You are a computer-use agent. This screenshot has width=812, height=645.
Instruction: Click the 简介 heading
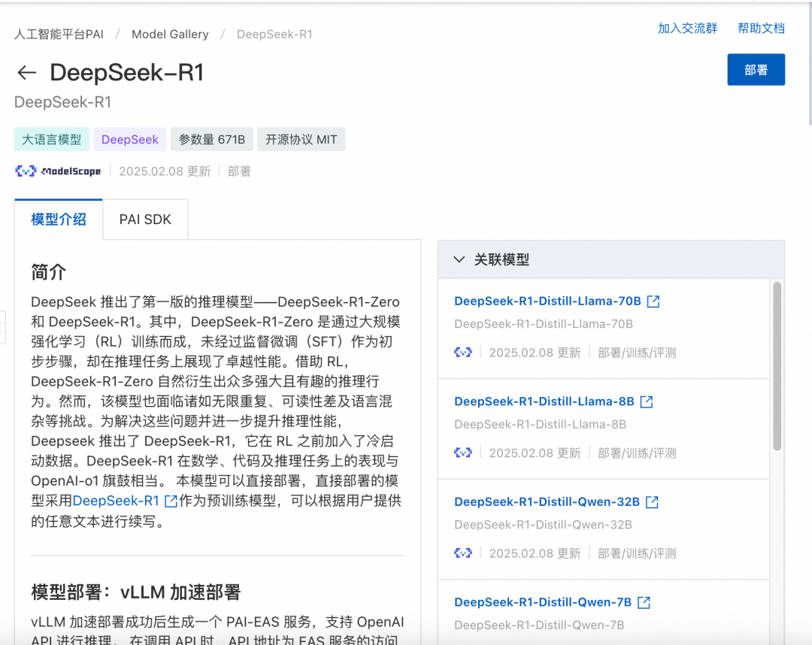click(x=49, y=272)
